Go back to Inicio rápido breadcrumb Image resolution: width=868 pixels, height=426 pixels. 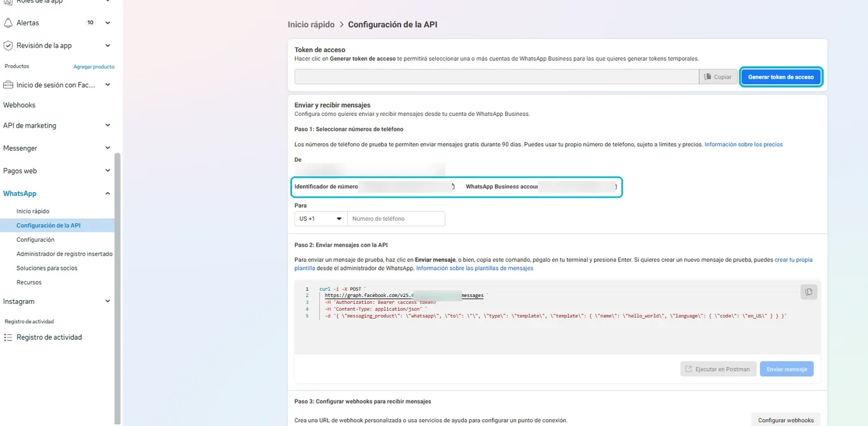coord(311,25)
